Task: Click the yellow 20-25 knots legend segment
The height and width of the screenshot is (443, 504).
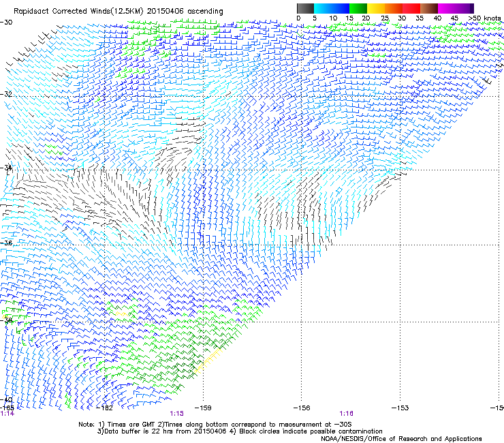Action: point(376,8)
